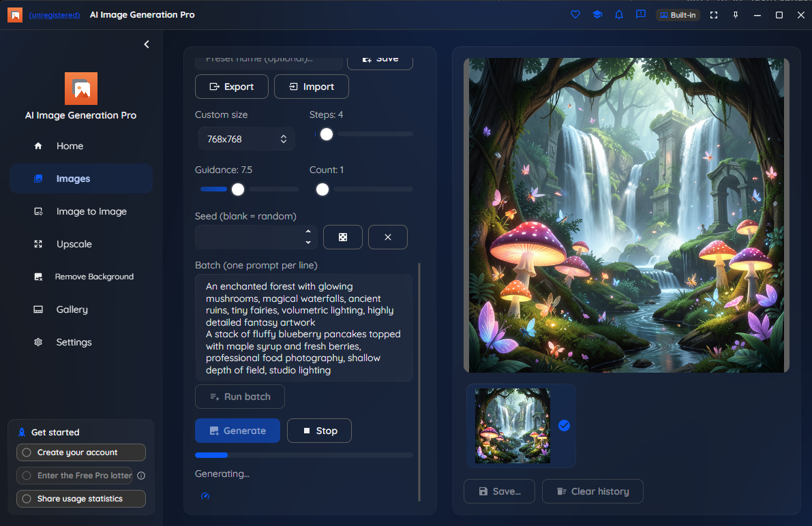The height and width of the screenshot is (526, 812).
Task: Click the Built-in engine selector
Action: [678, 15]
